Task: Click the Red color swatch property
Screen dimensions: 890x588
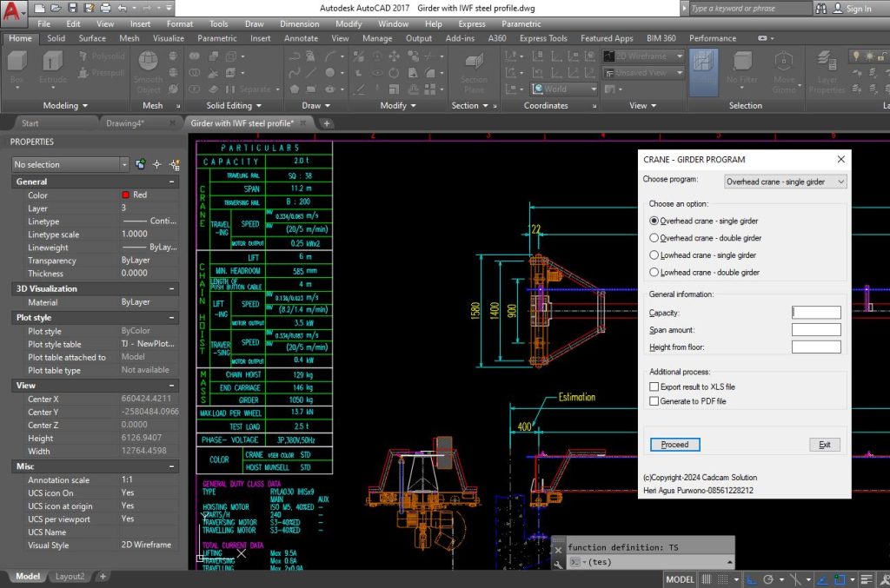Action: click(126, 195)
